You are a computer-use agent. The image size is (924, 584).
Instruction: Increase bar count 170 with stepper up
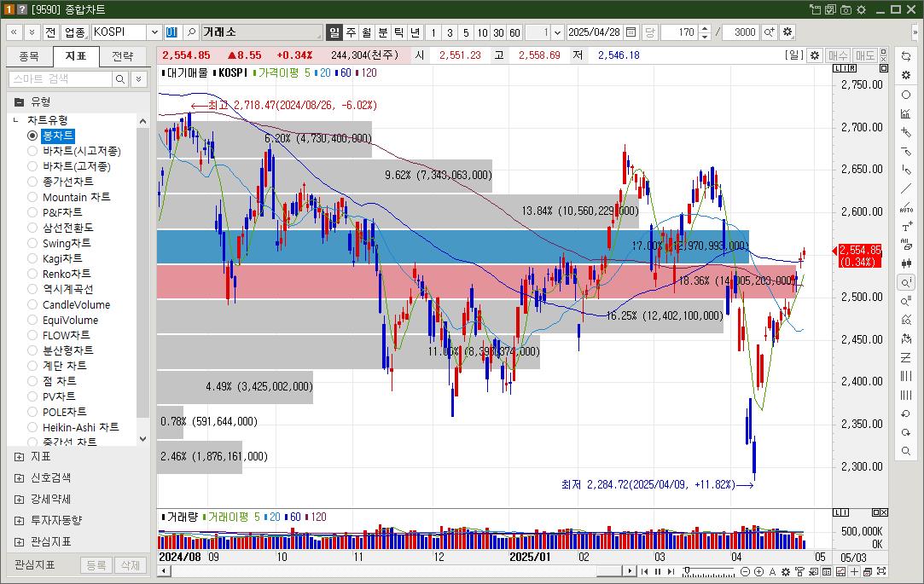coord(704,28)
